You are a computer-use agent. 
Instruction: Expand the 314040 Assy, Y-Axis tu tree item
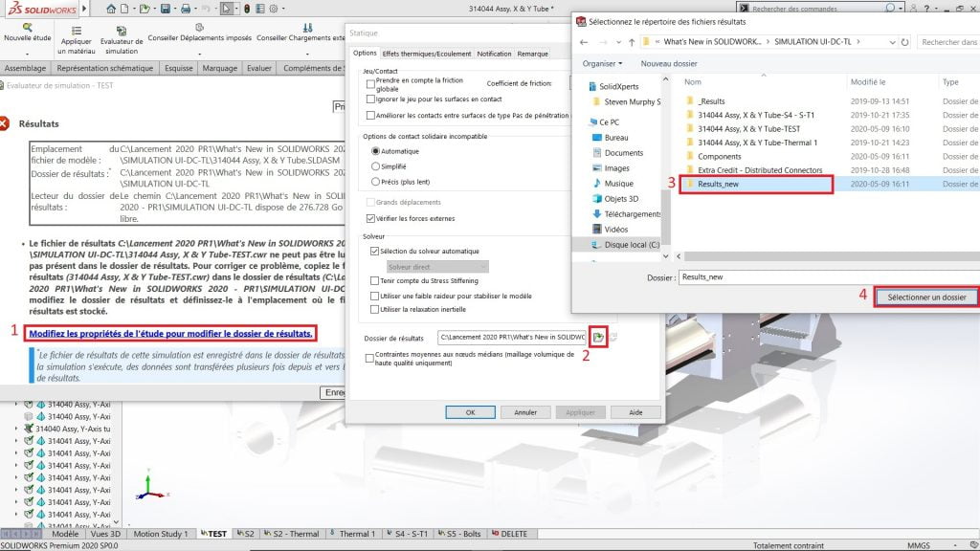16,429
